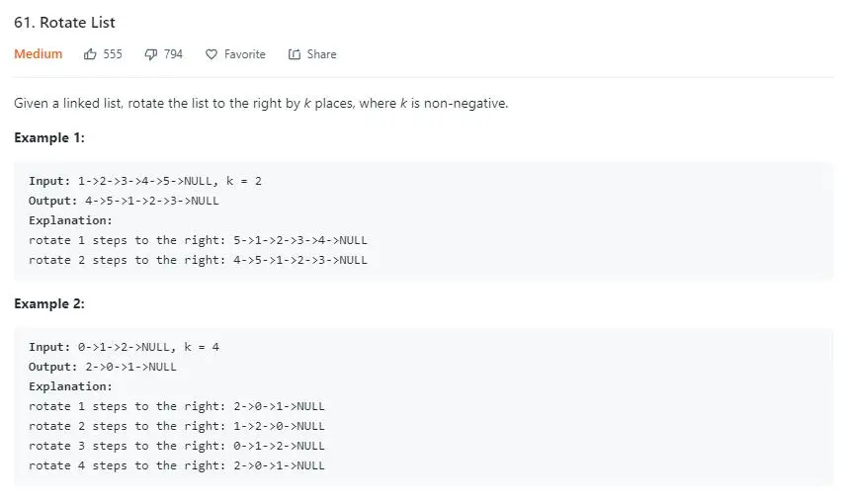Click the "61. Rotate List" title

coord(64,22)
